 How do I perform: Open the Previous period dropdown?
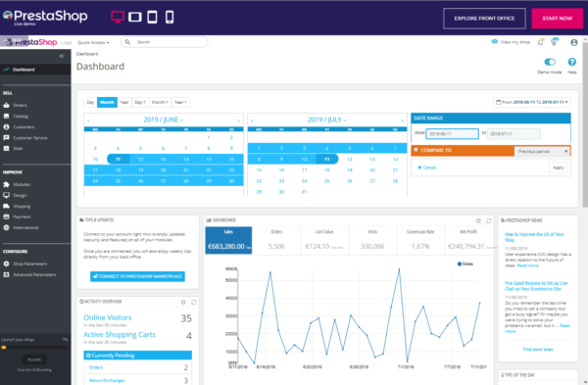pos(542,151)
